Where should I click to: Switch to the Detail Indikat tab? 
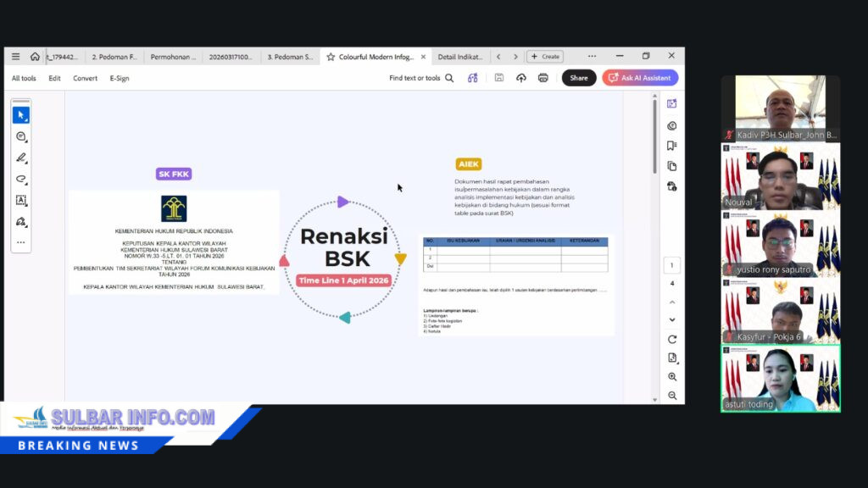point(459,57)
